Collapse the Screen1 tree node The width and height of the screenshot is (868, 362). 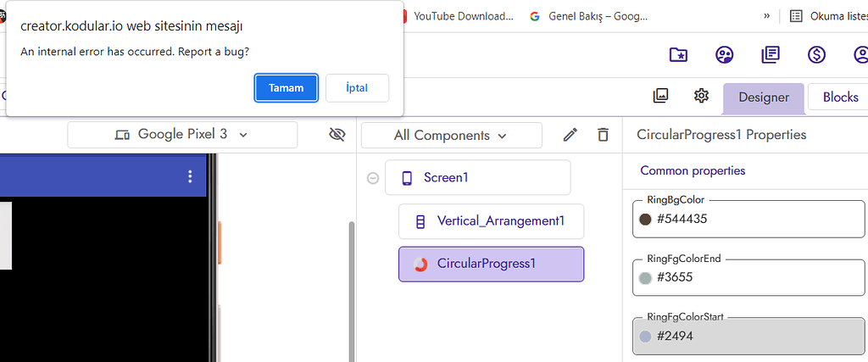coord(373,178)
